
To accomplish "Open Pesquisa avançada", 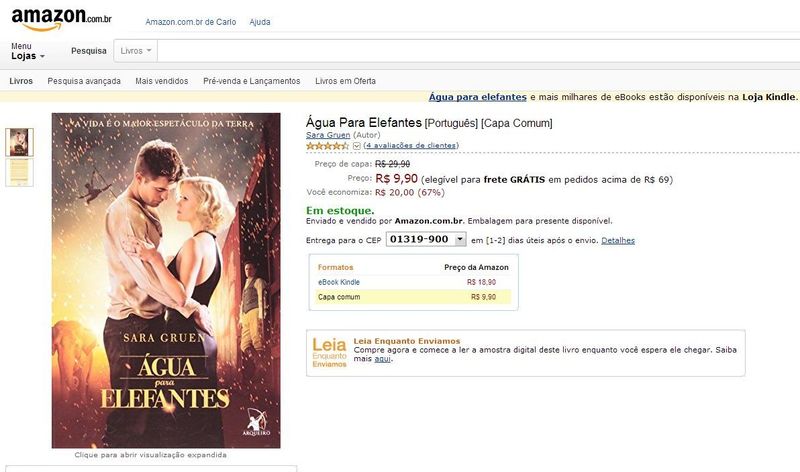I will 84,81.
